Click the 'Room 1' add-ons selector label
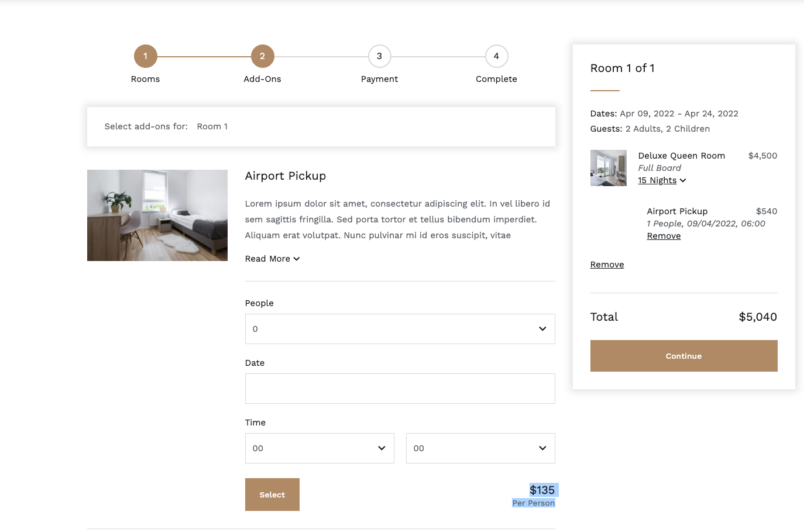The image size is (804, 532). [x=212, y=126]
